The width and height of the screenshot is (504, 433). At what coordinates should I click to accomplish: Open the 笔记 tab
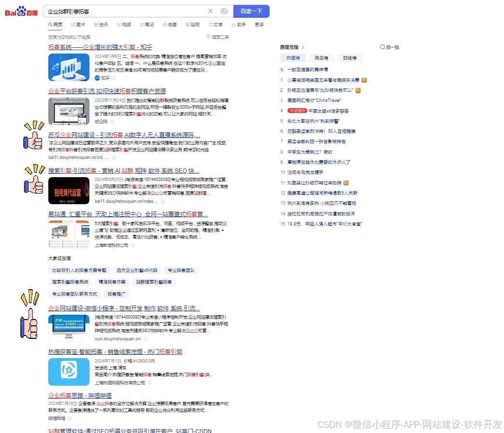pyautogui.click(x=147, y=25)
